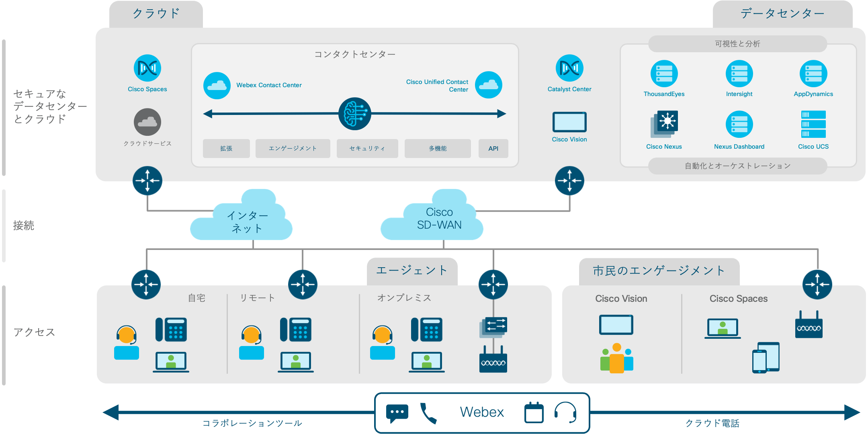Click the Webex headset icon
868x434 pixels.
[x=565, y=412]
